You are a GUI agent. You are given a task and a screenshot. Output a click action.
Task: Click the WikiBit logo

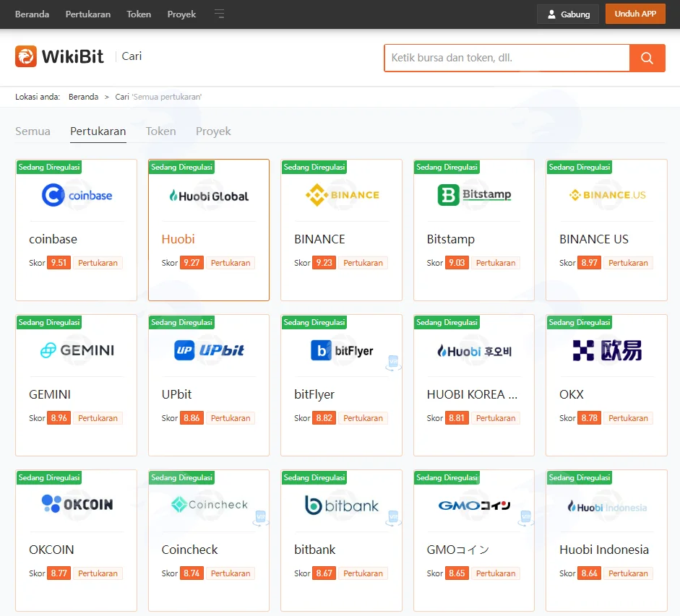pos(59,56)
